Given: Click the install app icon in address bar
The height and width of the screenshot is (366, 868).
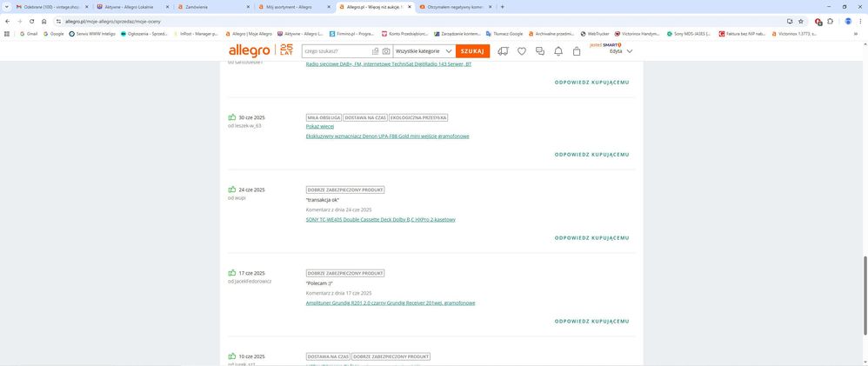Looking at the screenshot, I should (x=790, y=21).
